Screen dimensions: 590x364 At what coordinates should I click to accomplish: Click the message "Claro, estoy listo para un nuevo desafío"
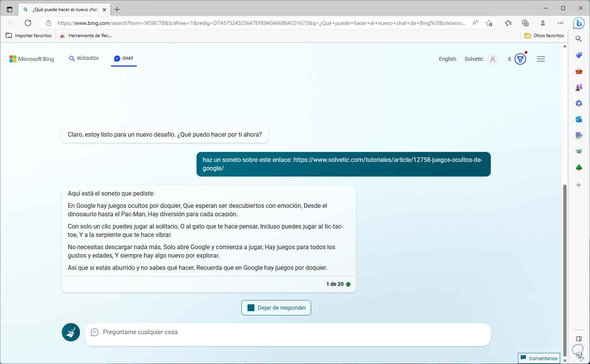coord(165,135)
